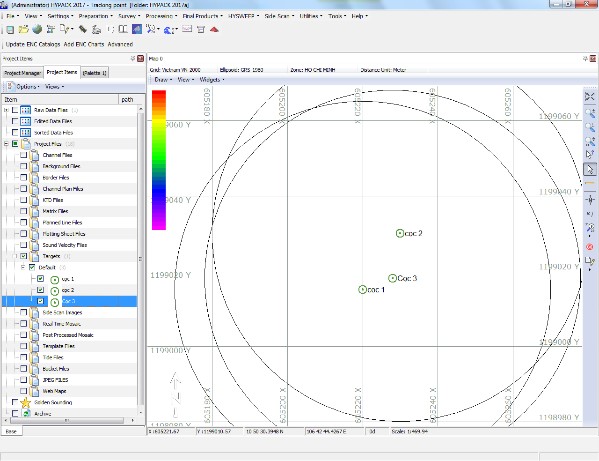This screenshot has height=461, width=599.
Task: Open the Utilities menu
Action: (311, 16)
